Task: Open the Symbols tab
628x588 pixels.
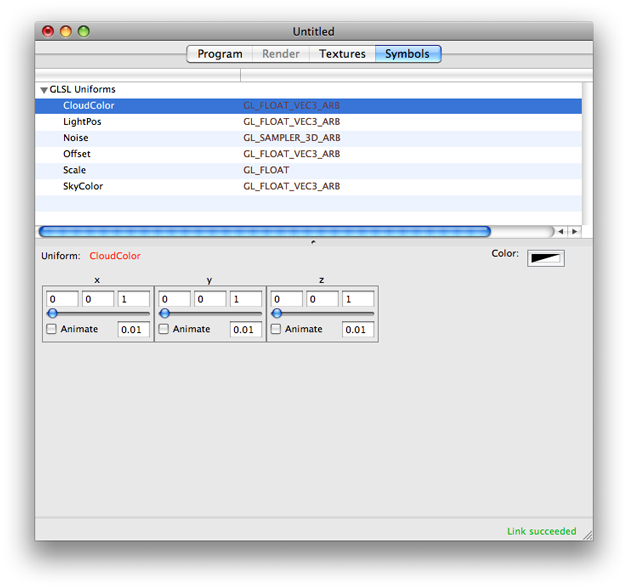Action: tap(407, 54)
